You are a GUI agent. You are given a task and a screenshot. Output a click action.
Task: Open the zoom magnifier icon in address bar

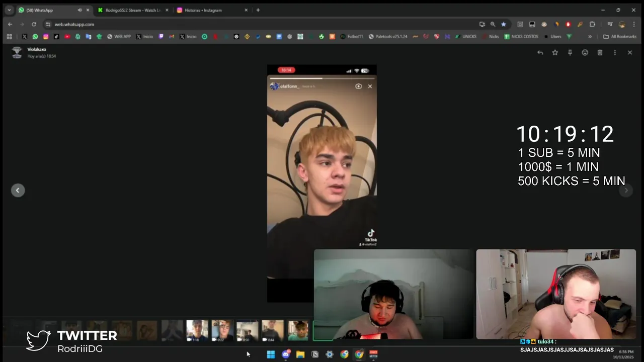[493, 24]
